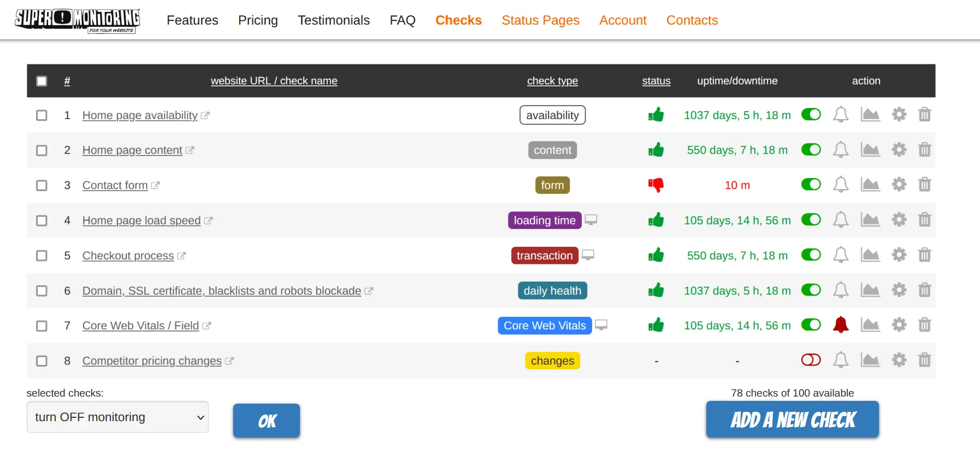Click the Core Web Vitals type badge
Screen dimensions: 980x461
[545, 326]
